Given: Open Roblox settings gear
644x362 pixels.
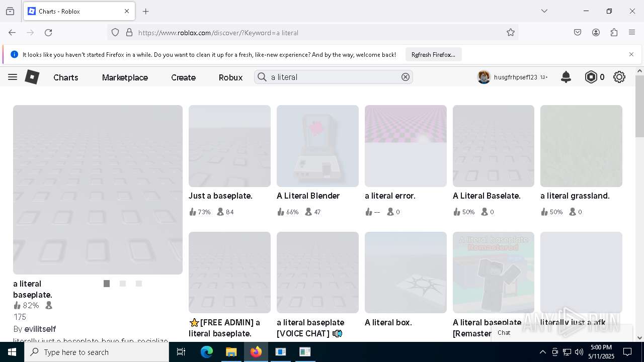Looking at the screenshot, I should pos(619,77).
